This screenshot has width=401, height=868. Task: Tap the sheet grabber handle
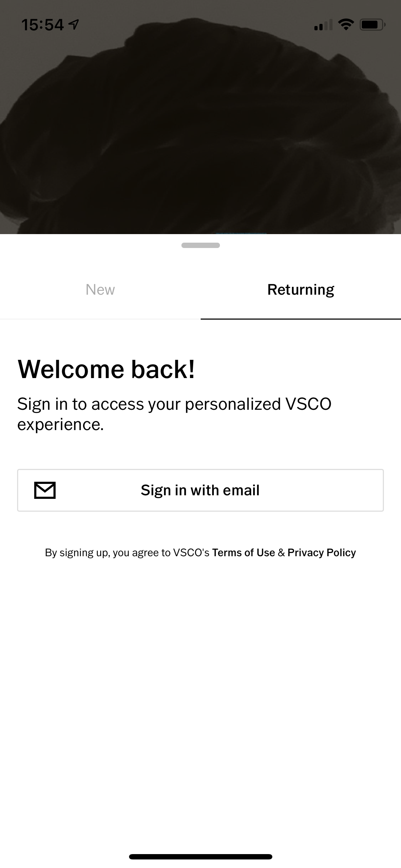200,245
